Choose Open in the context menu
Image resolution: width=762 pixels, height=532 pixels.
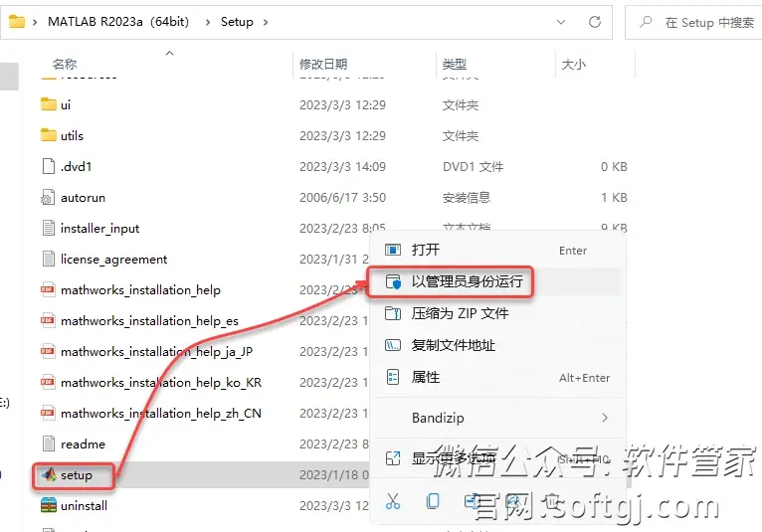[x=496, y=251]
